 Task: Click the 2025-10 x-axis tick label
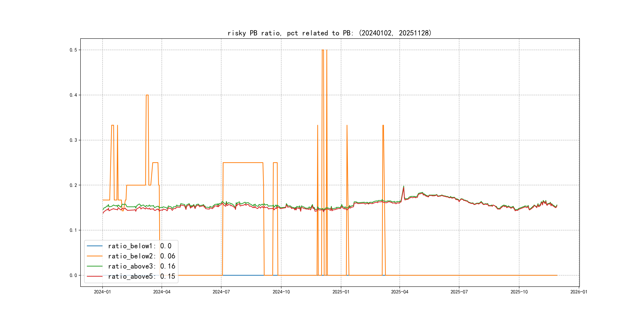click(519, 292)
